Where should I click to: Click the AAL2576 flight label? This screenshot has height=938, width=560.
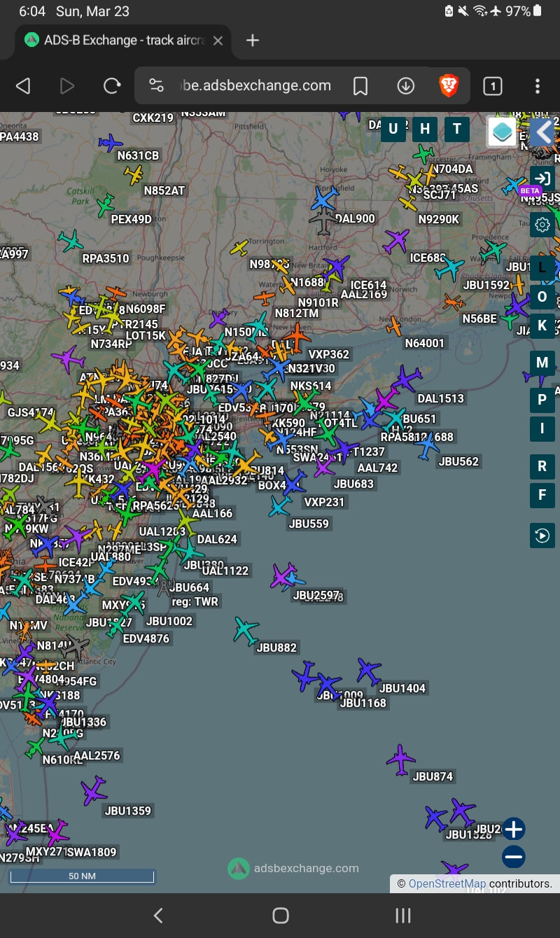pyautogui.click(x=97, y=755)
